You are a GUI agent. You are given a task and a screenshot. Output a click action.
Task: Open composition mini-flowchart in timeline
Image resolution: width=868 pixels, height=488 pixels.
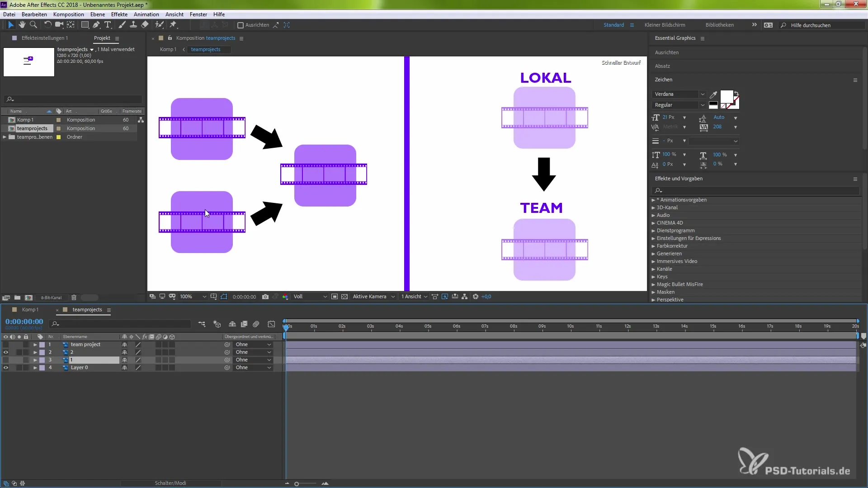202,324
